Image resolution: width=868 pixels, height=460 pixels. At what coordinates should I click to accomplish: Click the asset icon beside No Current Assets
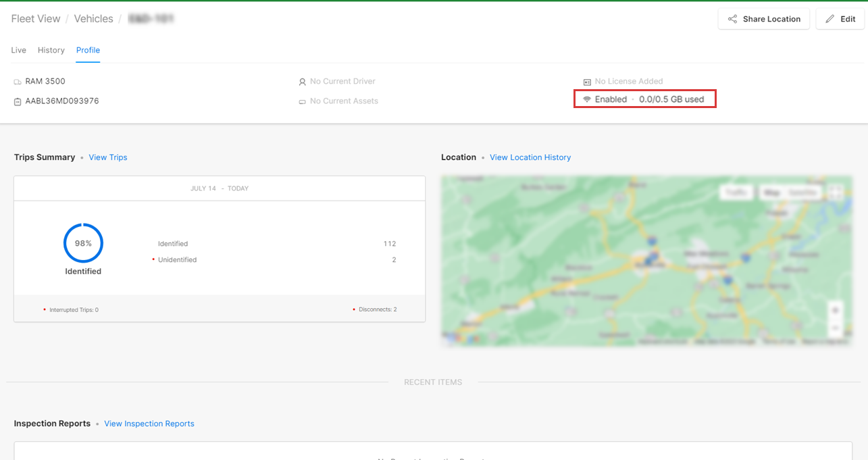(303, 101)
